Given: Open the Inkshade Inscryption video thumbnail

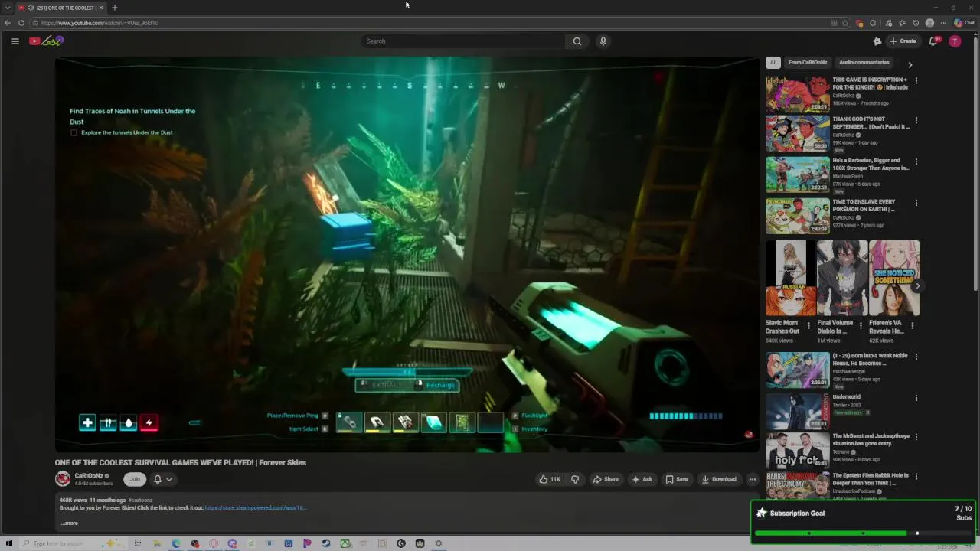Looking at the screenshot, I should (797, 93).
